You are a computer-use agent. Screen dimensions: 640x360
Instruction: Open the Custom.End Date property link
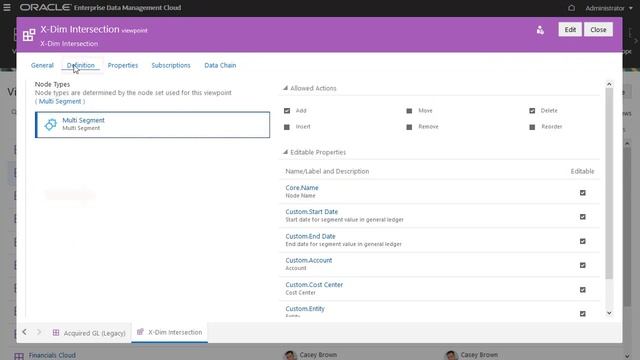click(x=310, y=236)
